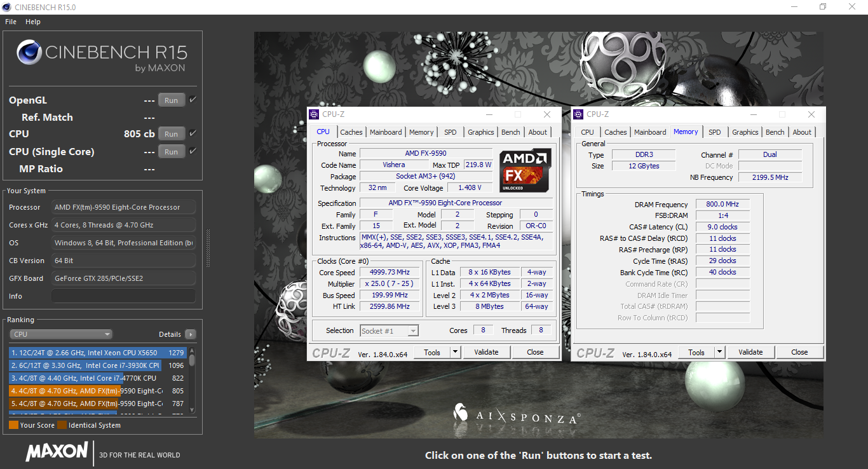Switch to CPU tab in right CPU-Z window
Image resolution: width=868 pixels, height=469 pixels.
point(587,132)
